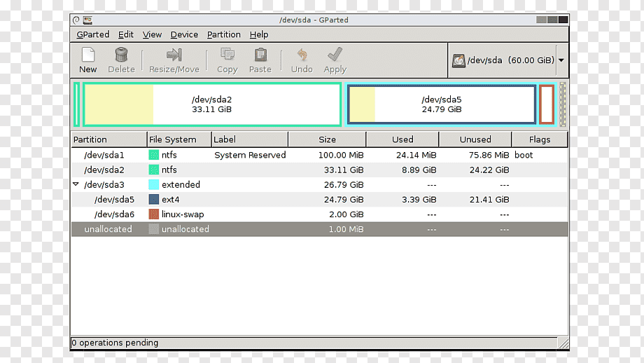Click linux-swap color square for /dev/sda6
This screenshot has height=363, width=644.
tap(153, 214)
